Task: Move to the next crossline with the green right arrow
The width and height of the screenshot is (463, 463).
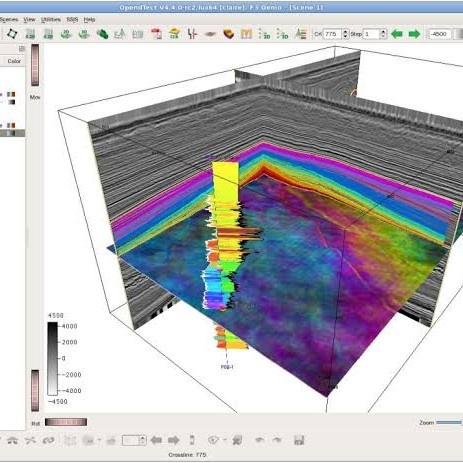Action: (414, 34)
